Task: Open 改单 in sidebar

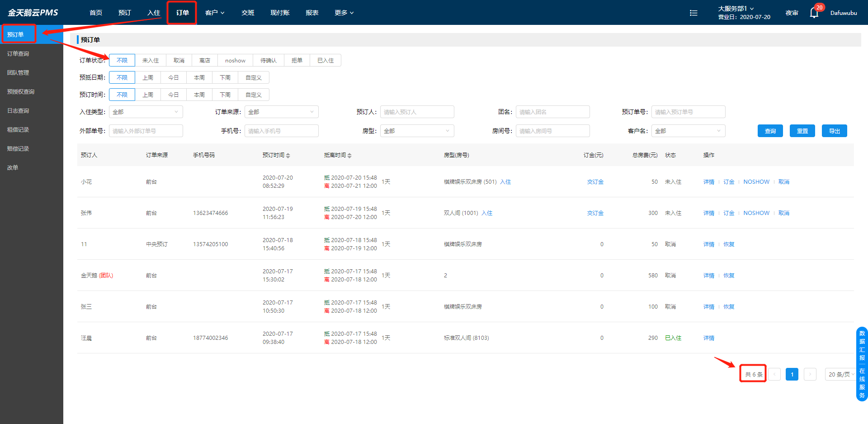Action: [32, 167]
